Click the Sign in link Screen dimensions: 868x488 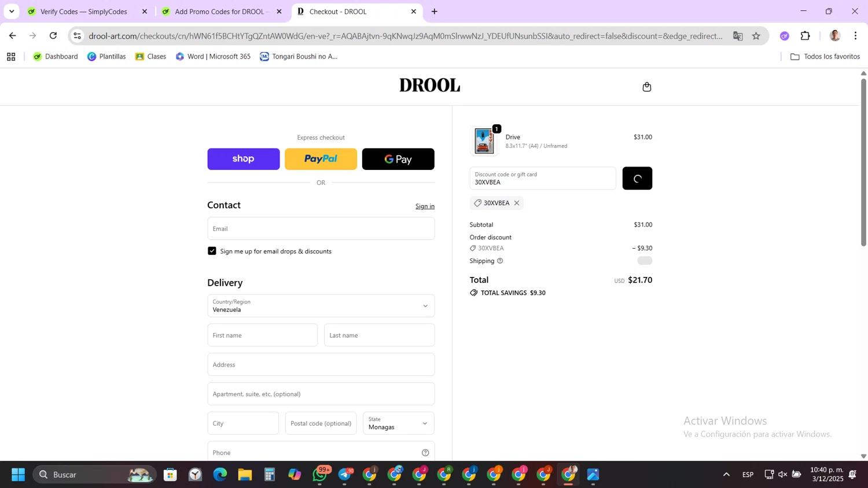[x=425, y=206]
